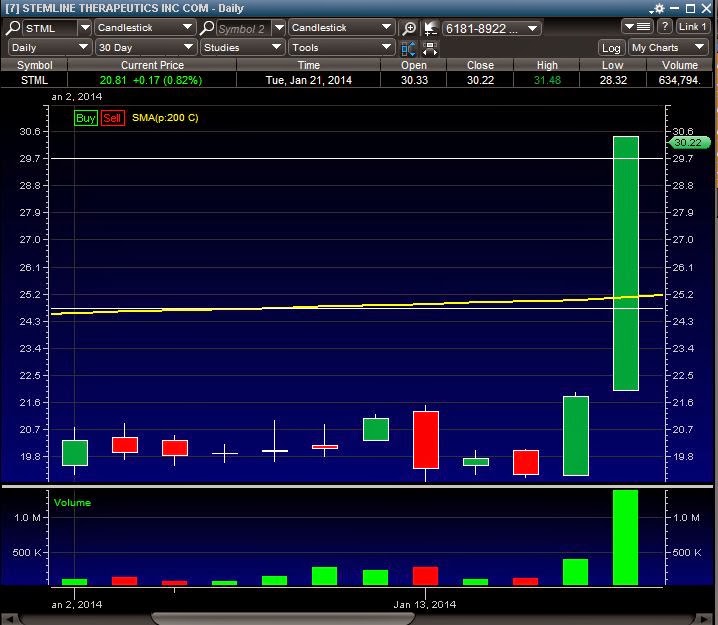Click the Low column header
This screenshot has width=718, height=625.
tap(613, 65)
